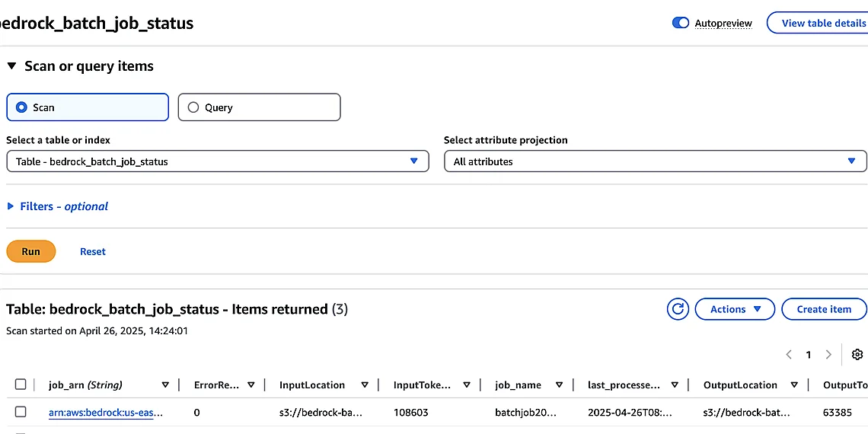The height and width of the screenshot is (434, 868).
Task: Click the Create item button
Action: tap(824, 309)
